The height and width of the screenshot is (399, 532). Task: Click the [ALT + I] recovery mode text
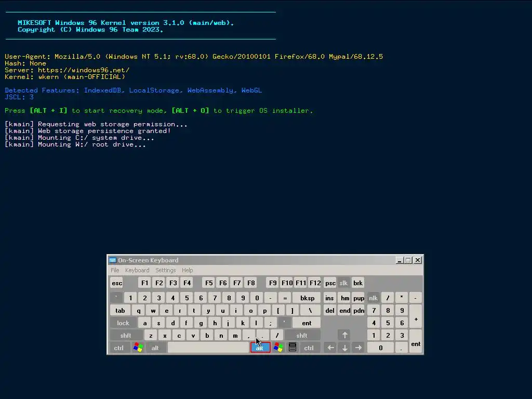48,111
